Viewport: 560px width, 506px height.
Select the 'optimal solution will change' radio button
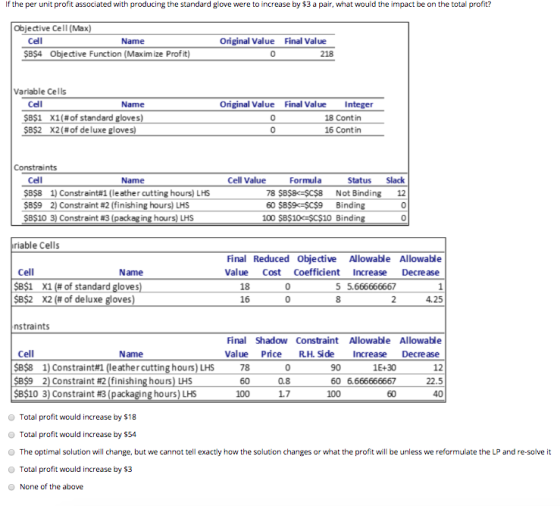(11, 452)
